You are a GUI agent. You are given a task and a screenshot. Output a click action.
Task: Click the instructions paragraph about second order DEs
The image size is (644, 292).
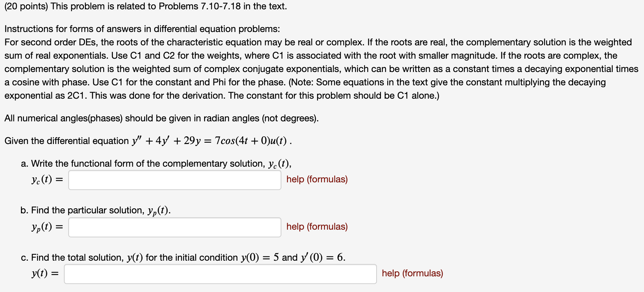click(320, 69)
